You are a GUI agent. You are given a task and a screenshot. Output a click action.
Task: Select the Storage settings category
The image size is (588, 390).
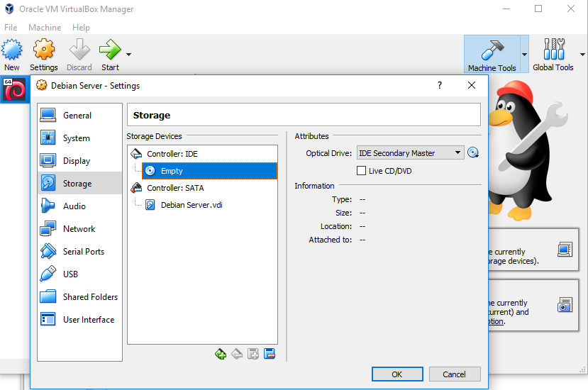79,183
